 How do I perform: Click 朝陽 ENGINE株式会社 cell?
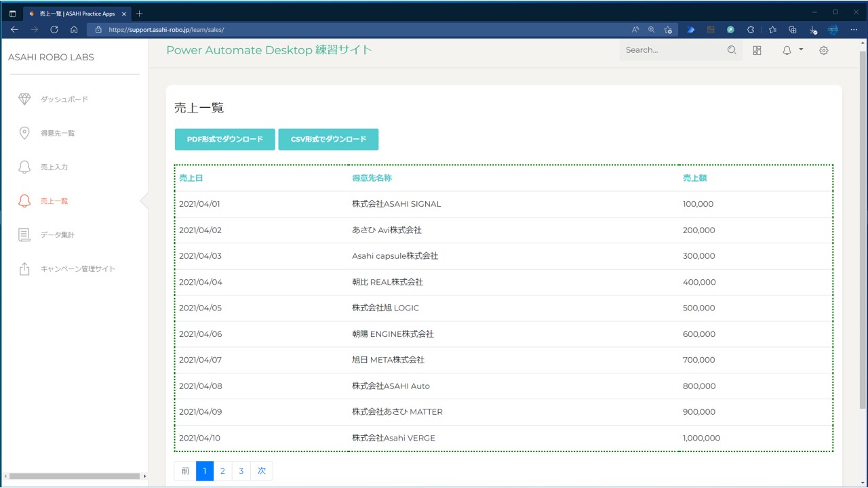[x=393, y=334]
